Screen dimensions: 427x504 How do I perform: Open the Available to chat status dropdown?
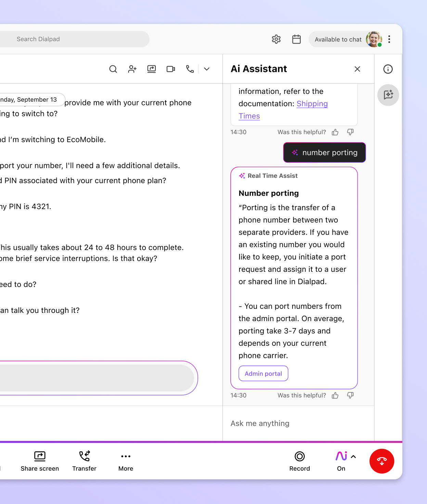point(338,39)
